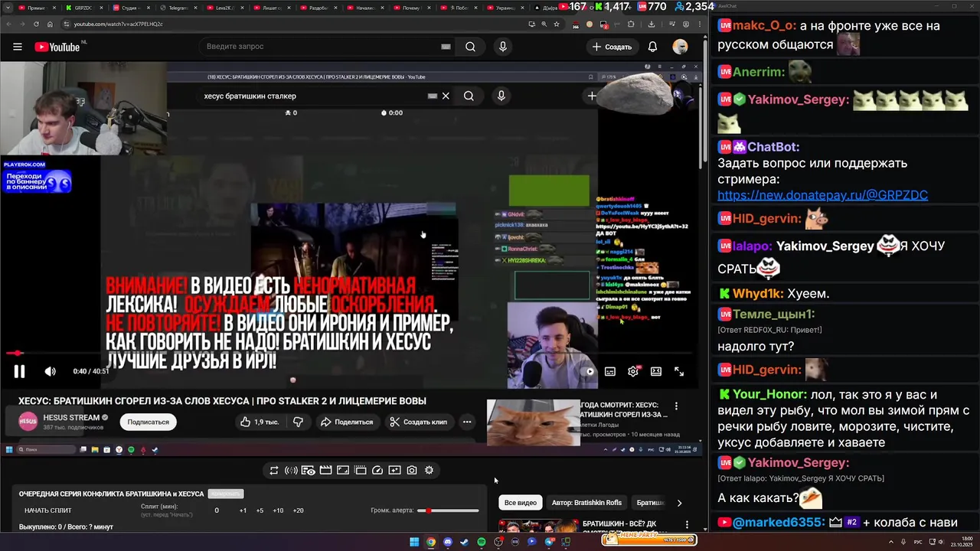Screen dimensions: 980x551
Task: Add +5 minutes to the split
Action: pyautogui.click(x=260, y=510)
